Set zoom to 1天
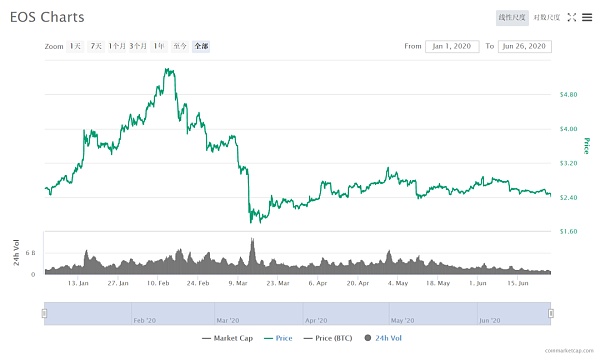 pyautogui.click(x=75, y=46)
